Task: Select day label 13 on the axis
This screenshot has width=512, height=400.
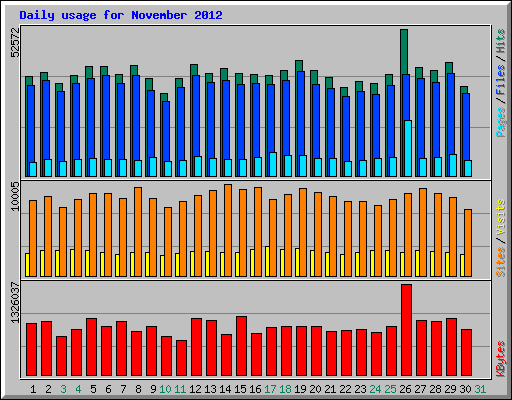Action: tap(210, 389)
